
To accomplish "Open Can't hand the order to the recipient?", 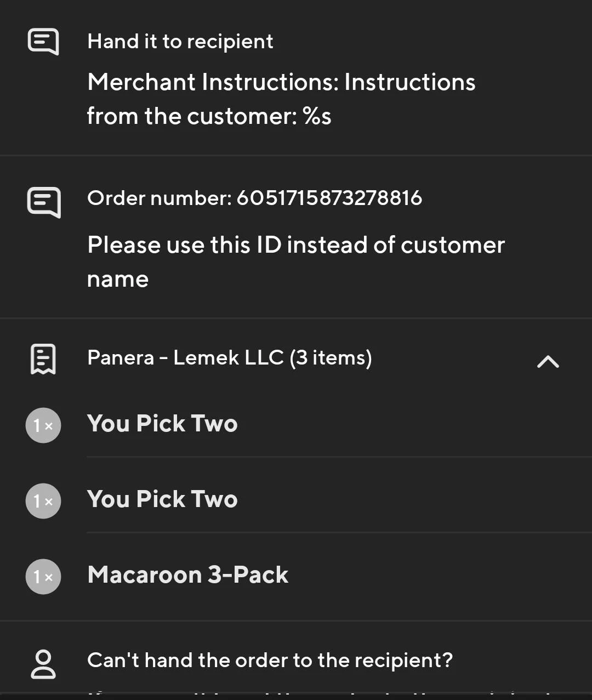I will pyautogui.click(x=270, y=660).
